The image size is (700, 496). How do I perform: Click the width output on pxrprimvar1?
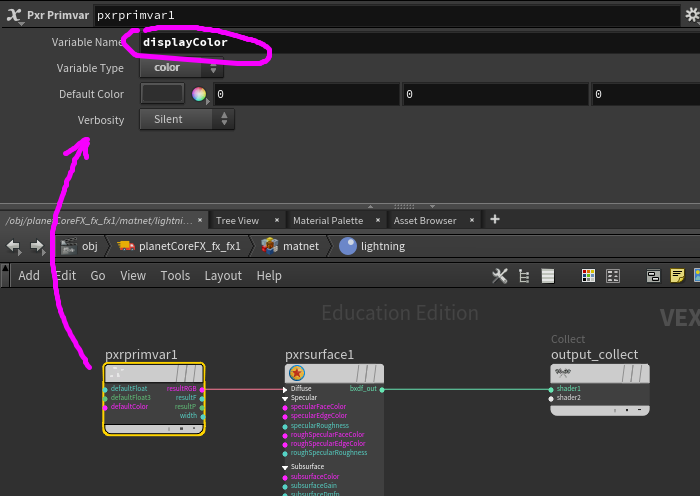203,416
